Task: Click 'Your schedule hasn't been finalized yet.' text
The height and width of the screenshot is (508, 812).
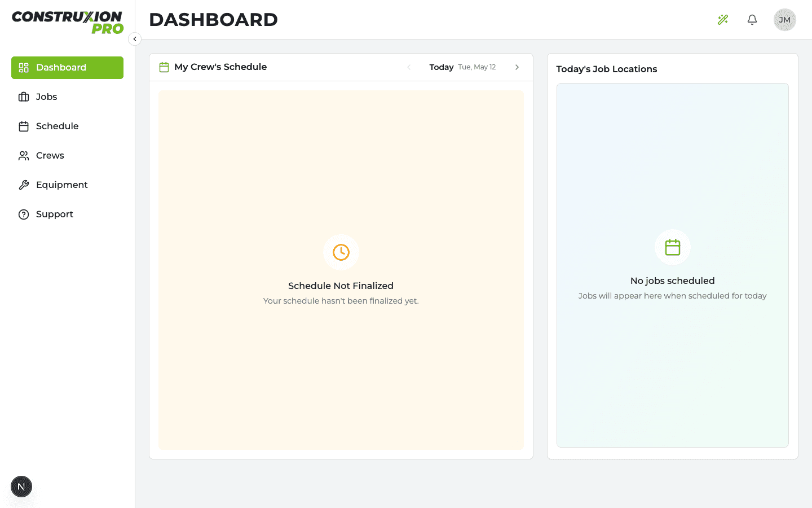Action: click(x=341, y=301)
